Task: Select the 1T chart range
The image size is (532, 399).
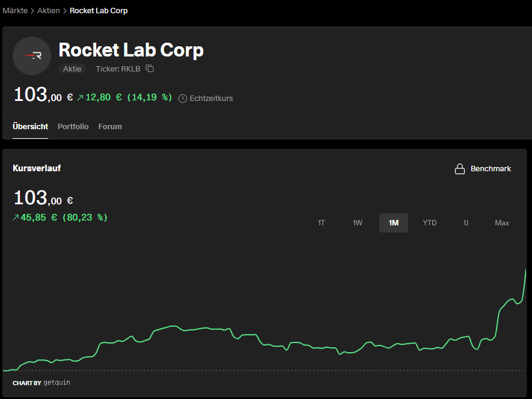Action: coord(321,223)
